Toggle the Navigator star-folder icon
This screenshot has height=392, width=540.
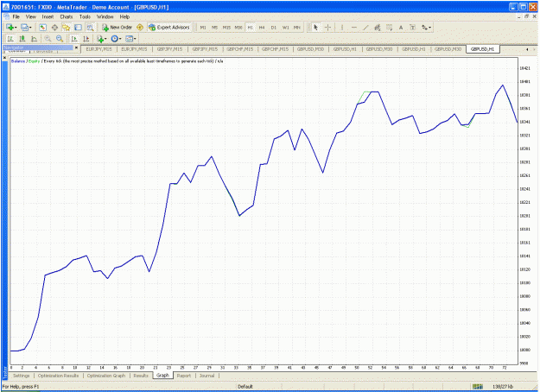67,27
